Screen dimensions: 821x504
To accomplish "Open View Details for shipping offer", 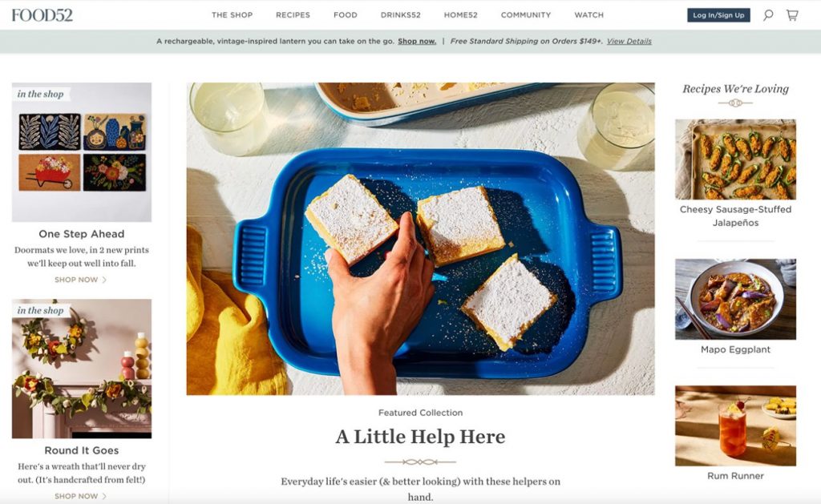I will click(x=629, y=42).
